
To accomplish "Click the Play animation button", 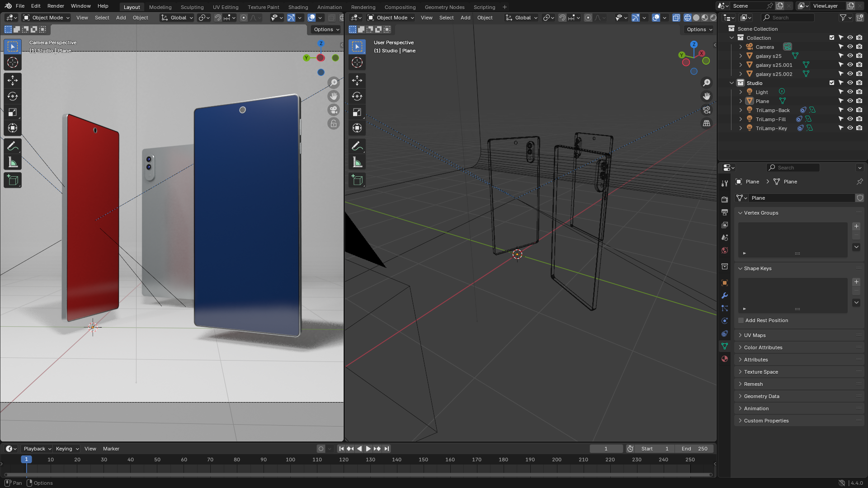I will click(368, 449).
